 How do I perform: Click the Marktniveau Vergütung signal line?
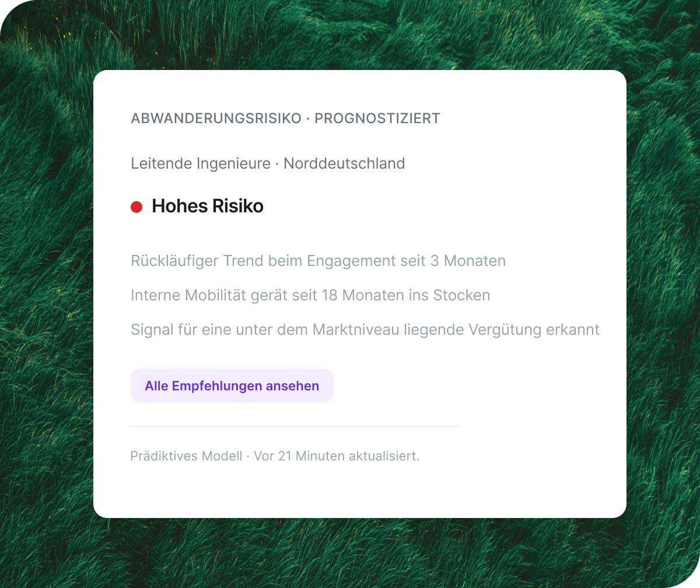[365, 330]
